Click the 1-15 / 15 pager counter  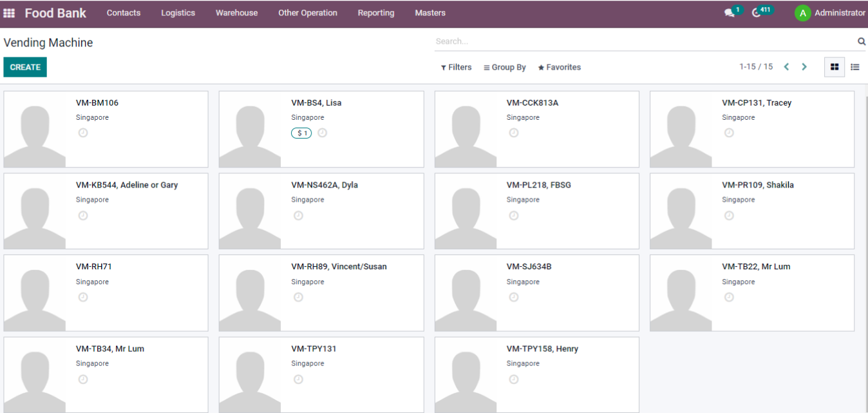pyautogui.click(x=756, y=67)
